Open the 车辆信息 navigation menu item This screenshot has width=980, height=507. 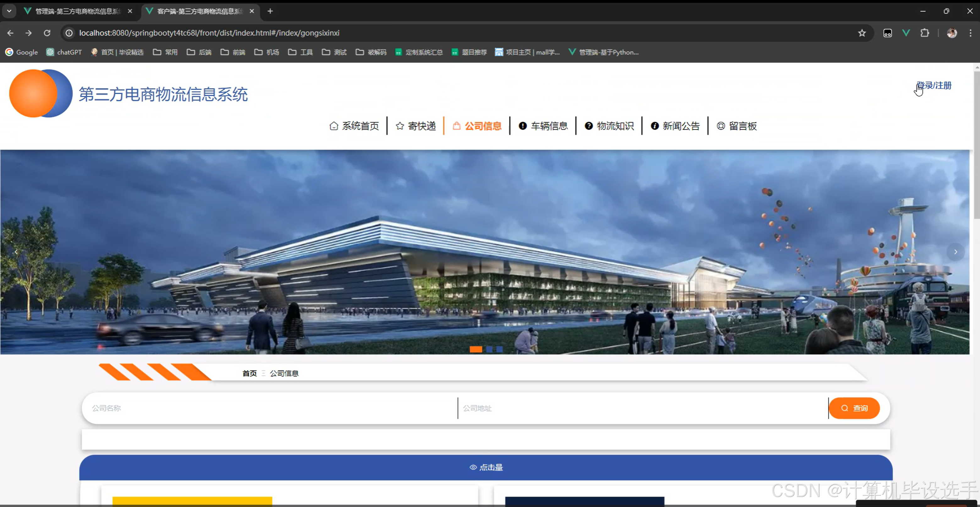543,126
